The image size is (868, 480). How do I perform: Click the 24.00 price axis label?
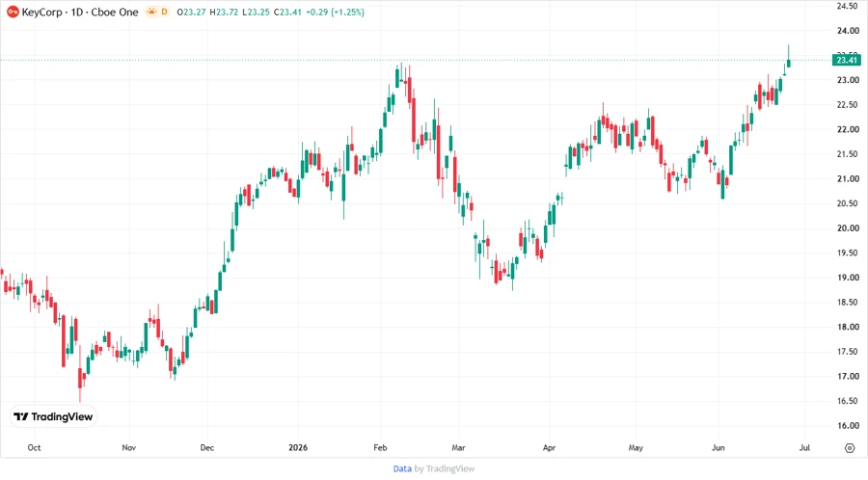(x=848, y=31)
